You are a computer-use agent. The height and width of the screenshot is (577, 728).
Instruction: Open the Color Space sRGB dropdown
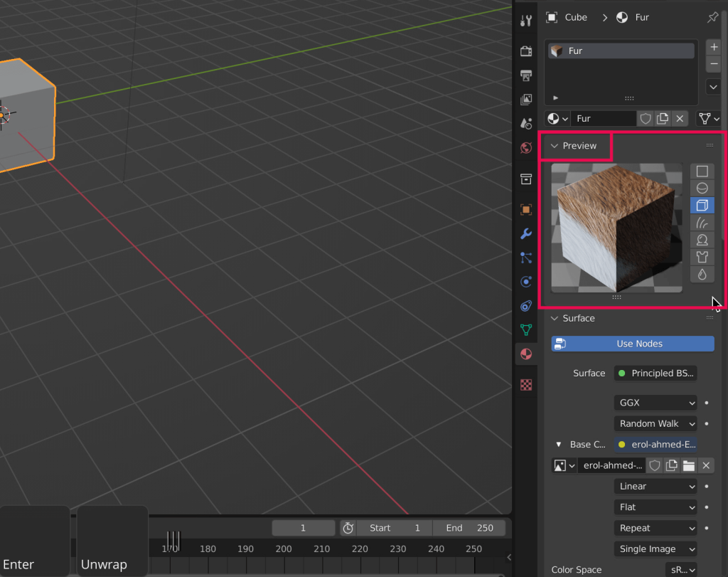682,570
